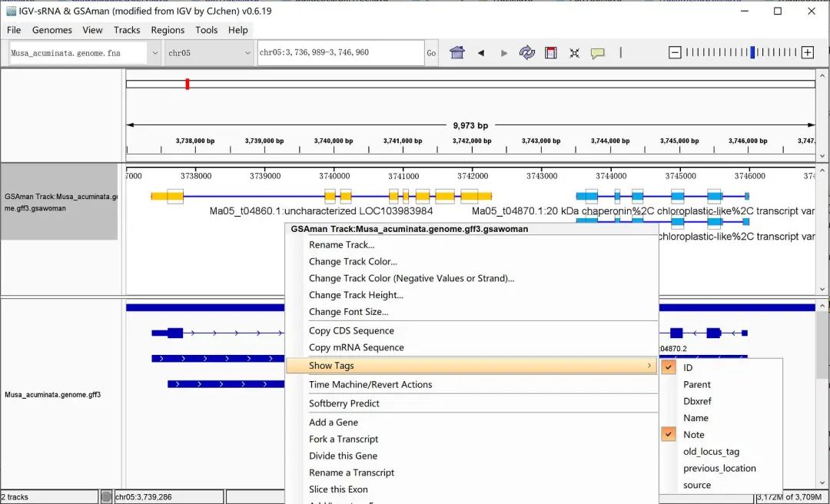
Task: Open the Tracks menu
Action: pos(127,30)
